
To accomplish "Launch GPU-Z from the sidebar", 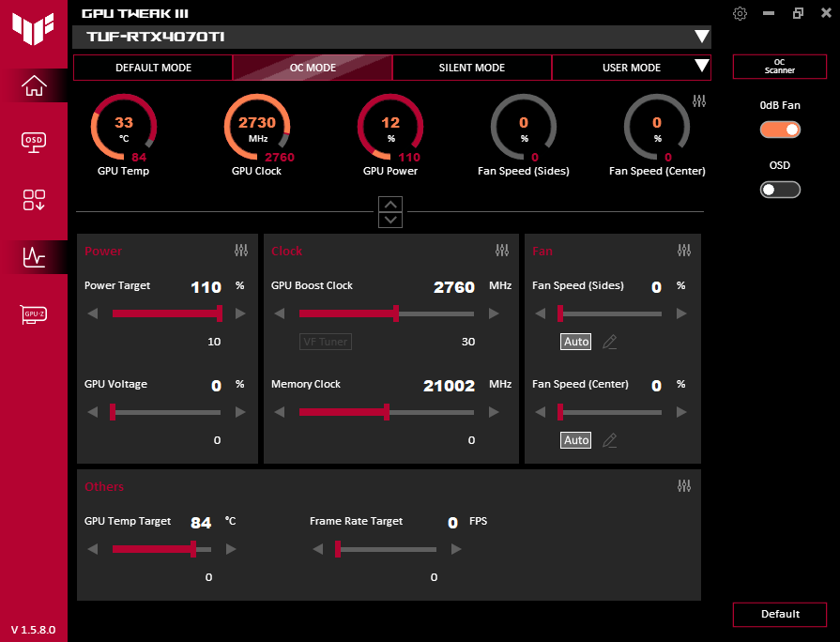I will (34, 314).
